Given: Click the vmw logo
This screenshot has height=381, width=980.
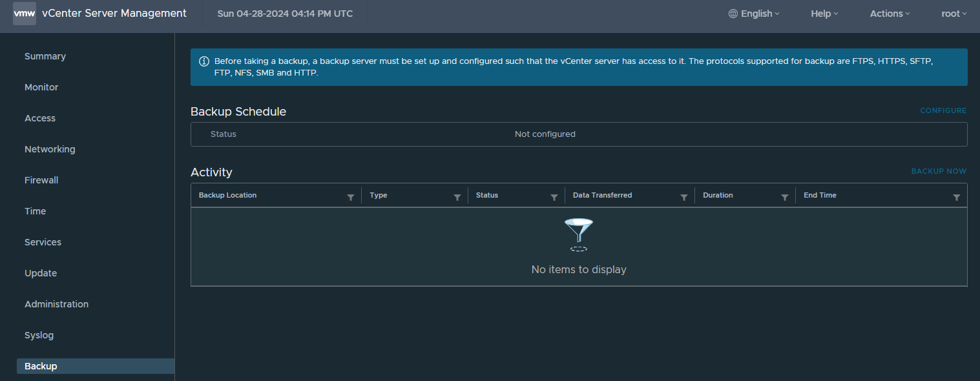Looking at the screenshot, I should (23, 13).
